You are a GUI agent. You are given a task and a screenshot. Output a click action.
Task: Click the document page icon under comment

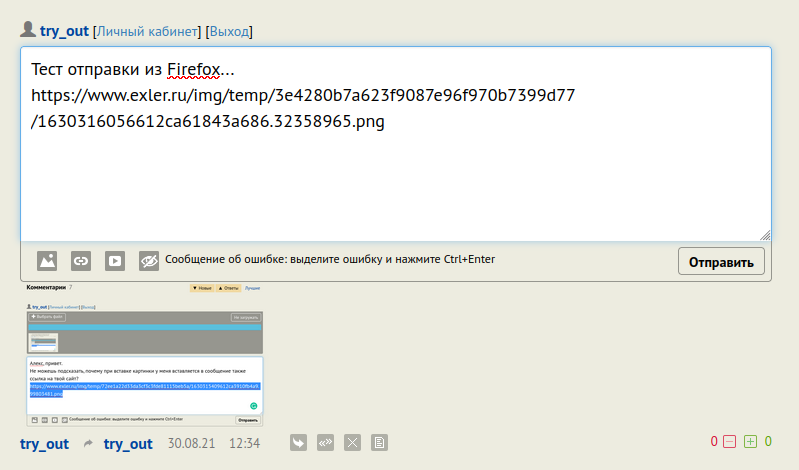pos(379,442)
